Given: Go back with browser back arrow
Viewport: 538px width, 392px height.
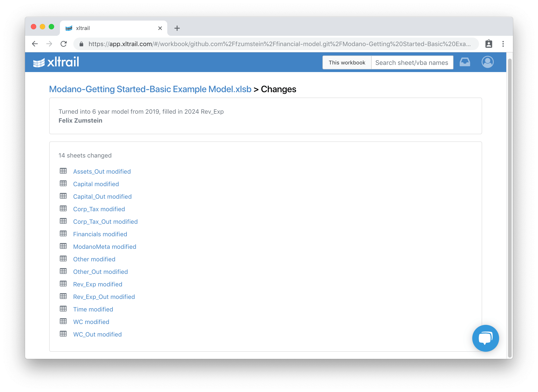Looking at the screenshot, I should click(35, 44).
